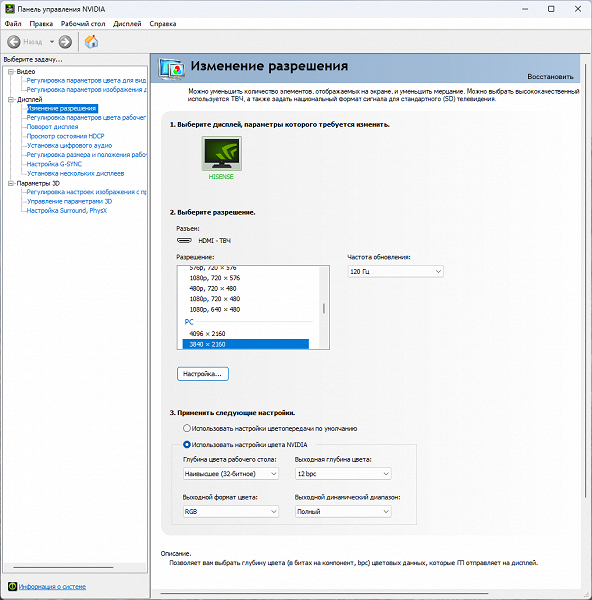This screenshot has height=600, width=592.
Task: Collapse the Видео tree node
Action: tap(11, 72)
